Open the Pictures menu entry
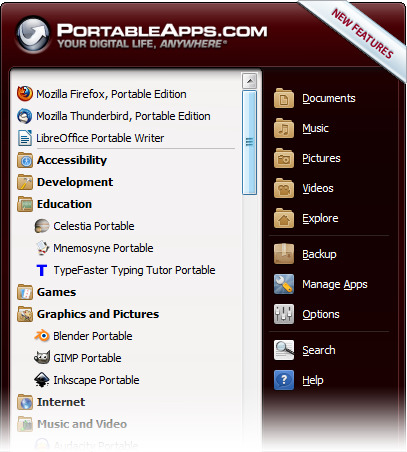The height and width of the screenshot is (452, 407). point(321,158)
